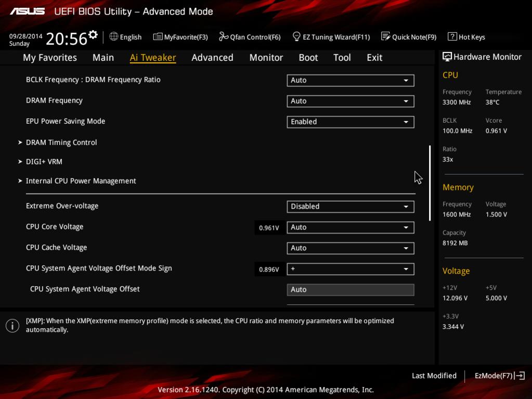Screen dimensions: 532x399
Task: Click Memory voltage 1.500 V
Action: tap(496, 214)
